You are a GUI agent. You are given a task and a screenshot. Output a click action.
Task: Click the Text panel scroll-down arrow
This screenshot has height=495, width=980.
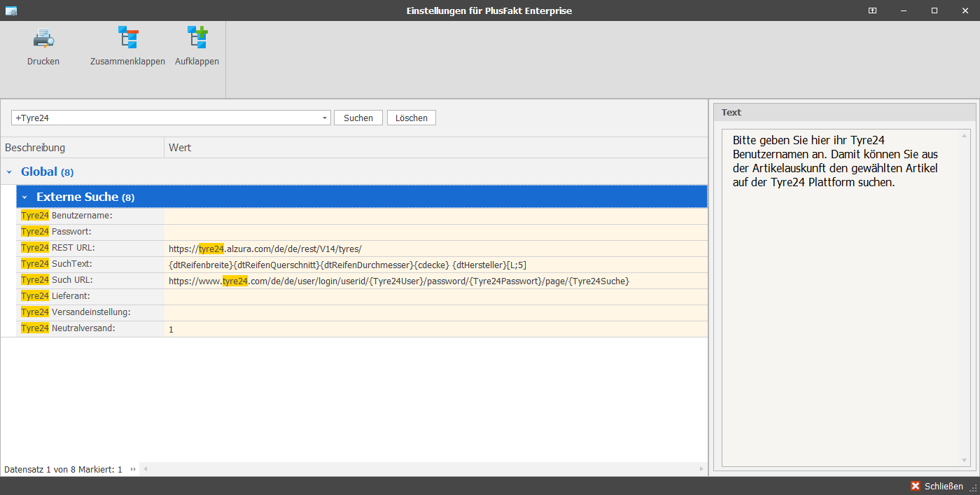coord(964,460)
